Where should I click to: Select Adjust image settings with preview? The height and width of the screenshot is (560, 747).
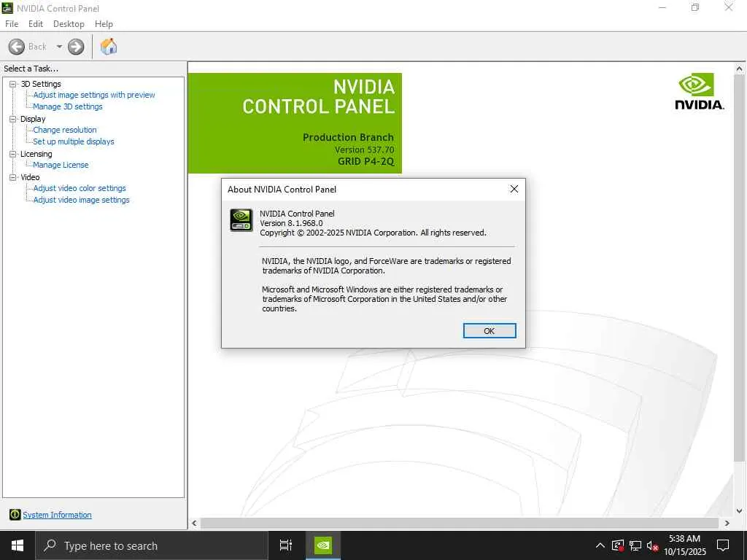[94, 95]
